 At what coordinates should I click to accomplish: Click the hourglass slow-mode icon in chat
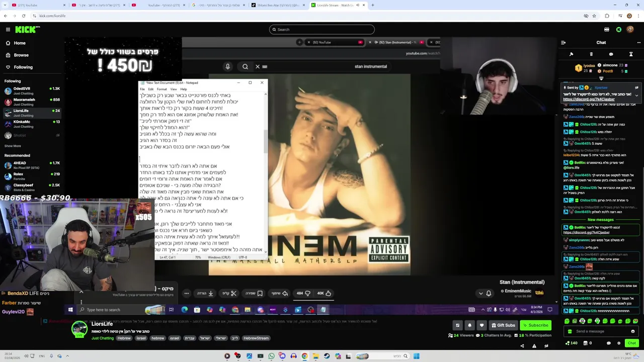point(631,54)
